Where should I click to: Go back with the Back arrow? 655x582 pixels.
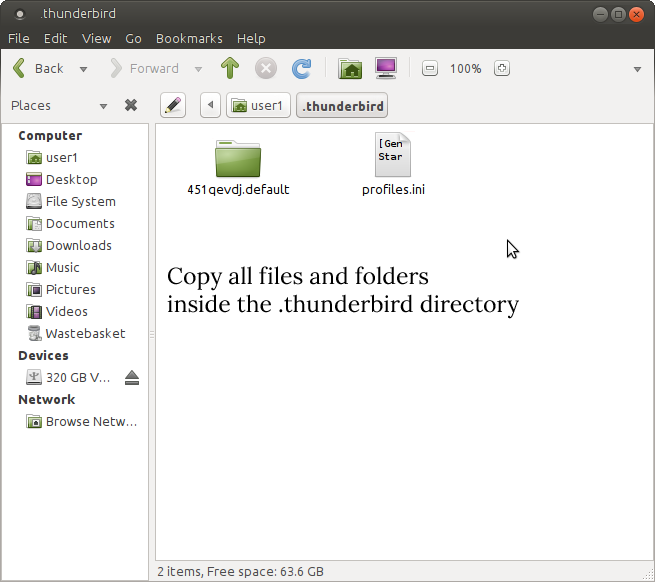click(x=38, y=69)
